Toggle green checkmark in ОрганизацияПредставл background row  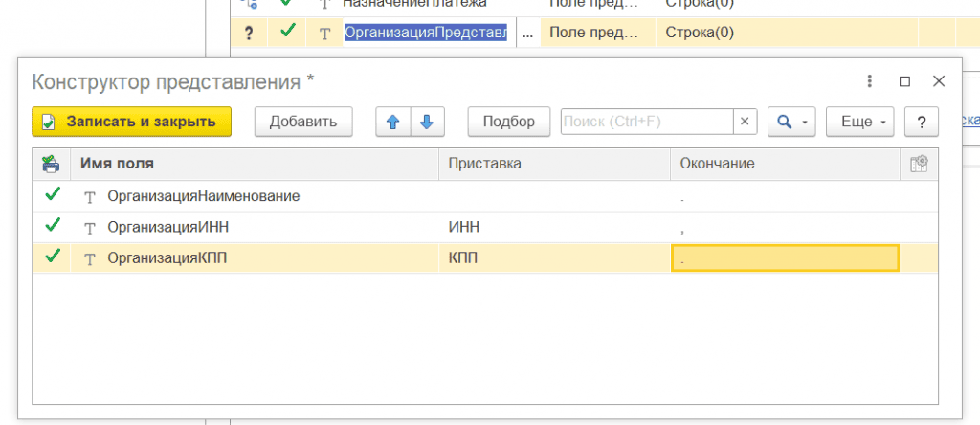287,31
